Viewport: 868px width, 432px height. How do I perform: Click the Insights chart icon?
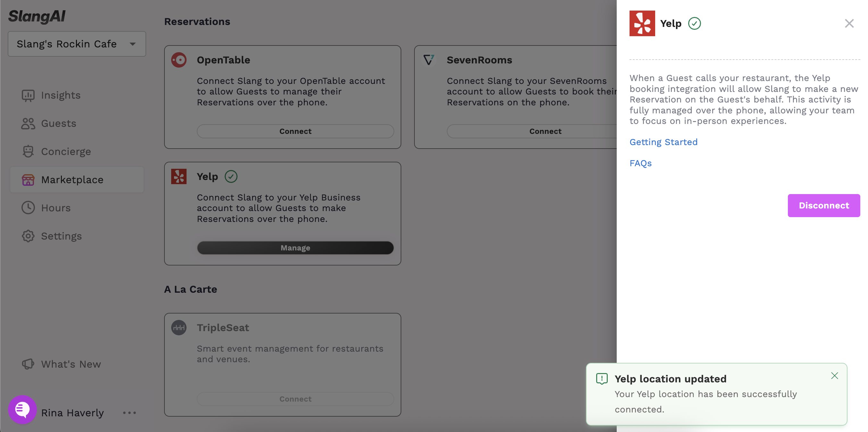pos(28,95)
